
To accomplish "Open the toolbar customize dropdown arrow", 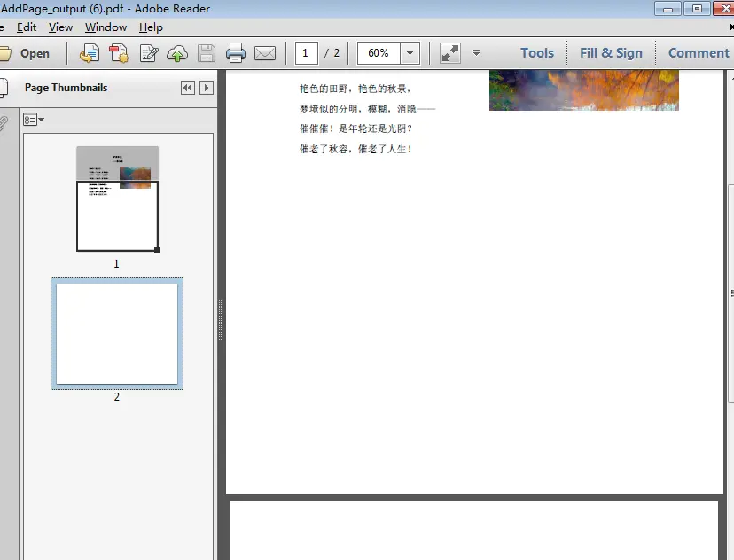I will 477,53.
